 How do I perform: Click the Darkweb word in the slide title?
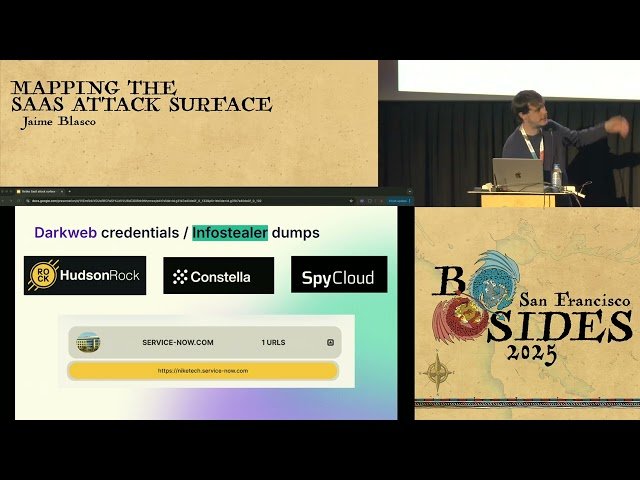point(65,232)
